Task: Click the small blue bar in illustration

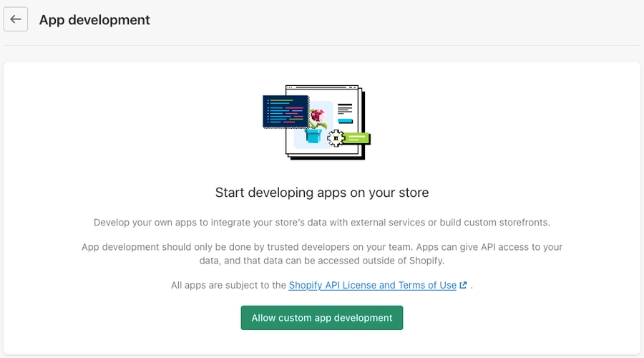Action: [x=346, y=121]
